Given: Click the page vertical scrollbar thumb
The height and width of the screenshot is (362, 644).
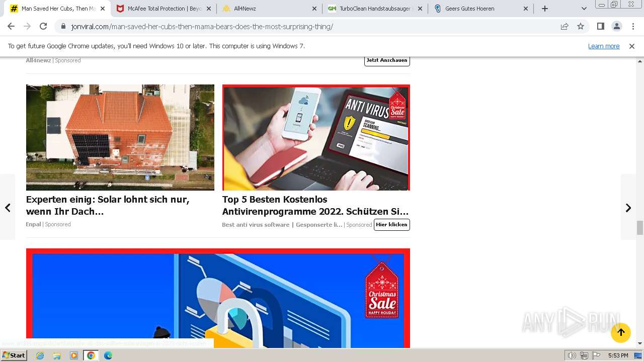Looking at the screenshot, I should [x=640, y=228].
